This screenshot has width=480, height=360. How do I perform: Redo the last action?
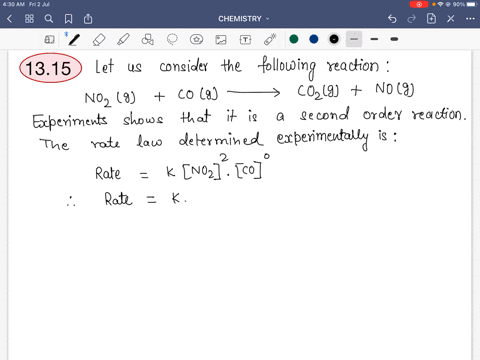coord(412,19)
